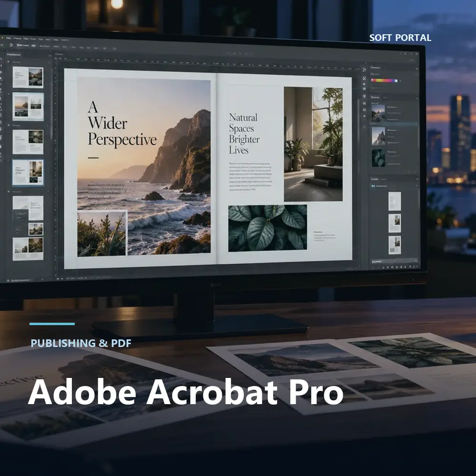Select the snowy peak thumbnail in the right panel
476x476 pixels.
[x=378, y=136]
